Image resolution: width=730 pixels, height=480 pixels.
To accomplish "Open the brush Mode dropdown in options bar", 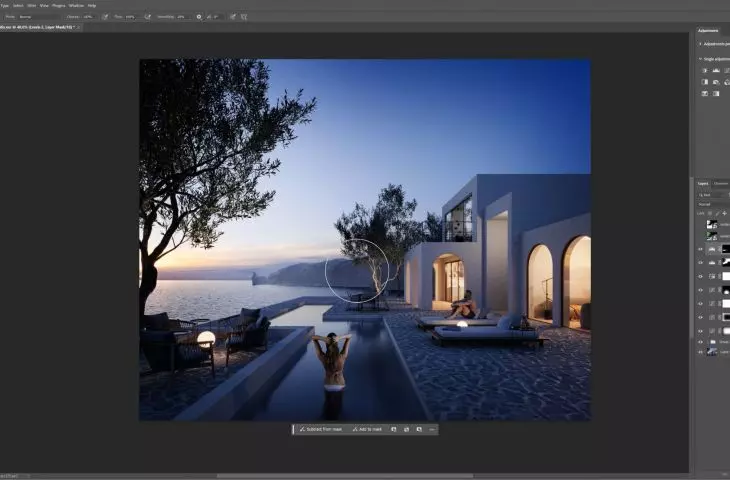I will (x=40, y=17).
